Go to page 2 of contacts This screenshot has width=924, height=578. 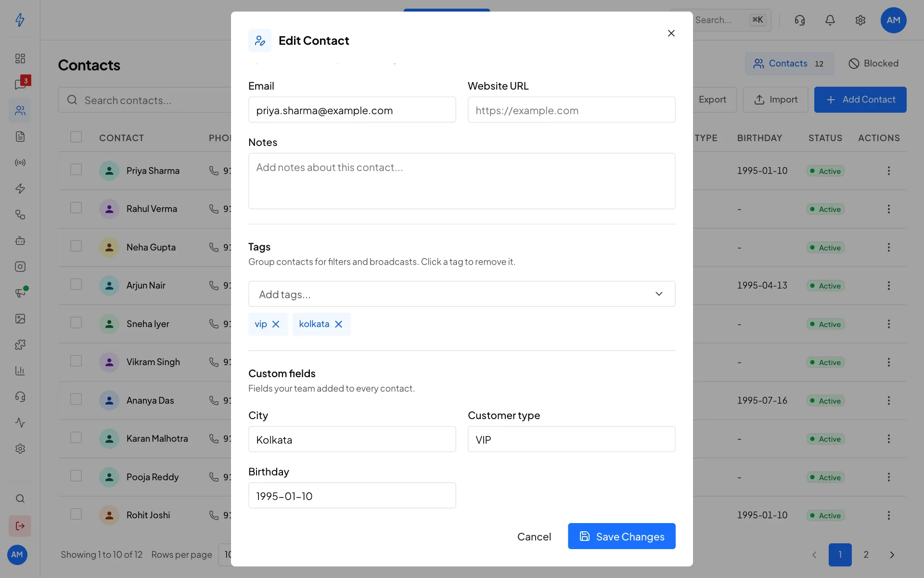[x=866, y=555]
